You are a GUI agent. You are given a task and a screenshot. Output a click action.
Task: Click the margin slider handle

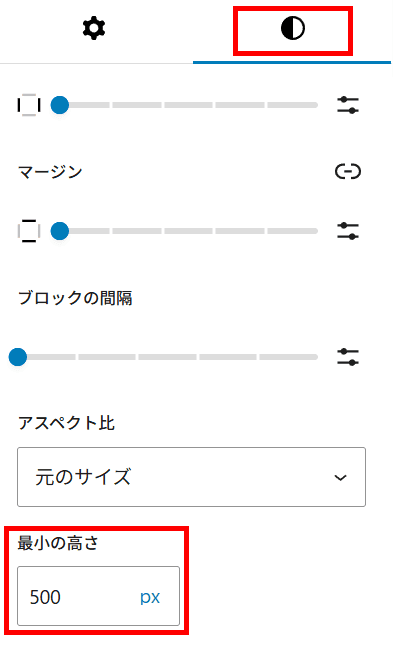point(60,231)
